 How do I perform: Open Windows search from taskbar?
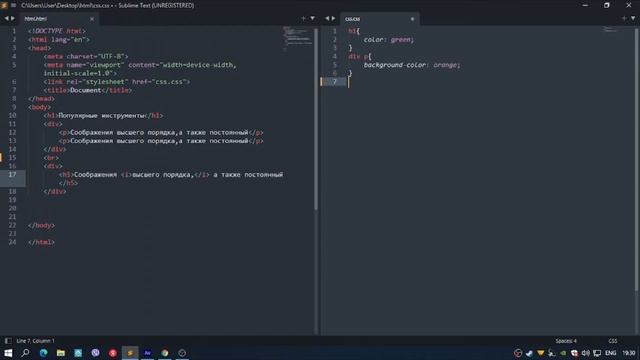[x=25, y=353]
